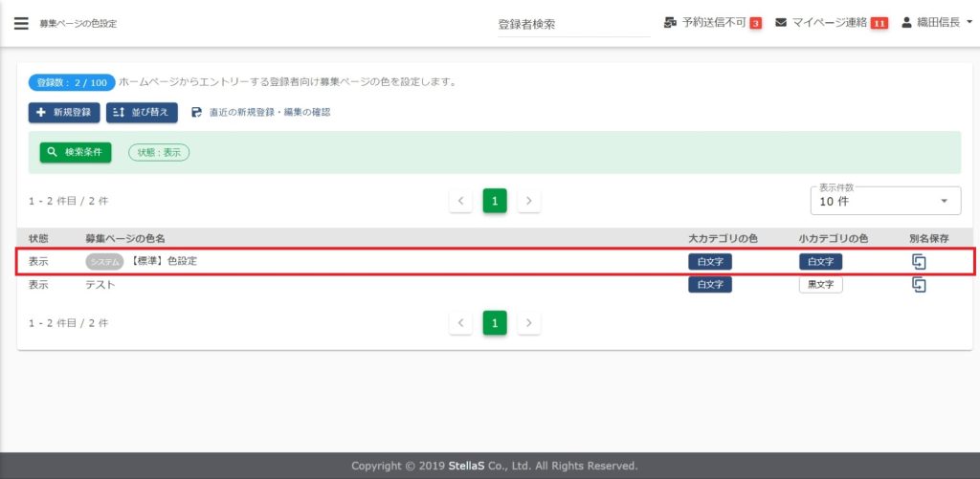This screenshot has height=479, width=980.
Task: Go to previous page in top pagination
Action: pos(460,201)
